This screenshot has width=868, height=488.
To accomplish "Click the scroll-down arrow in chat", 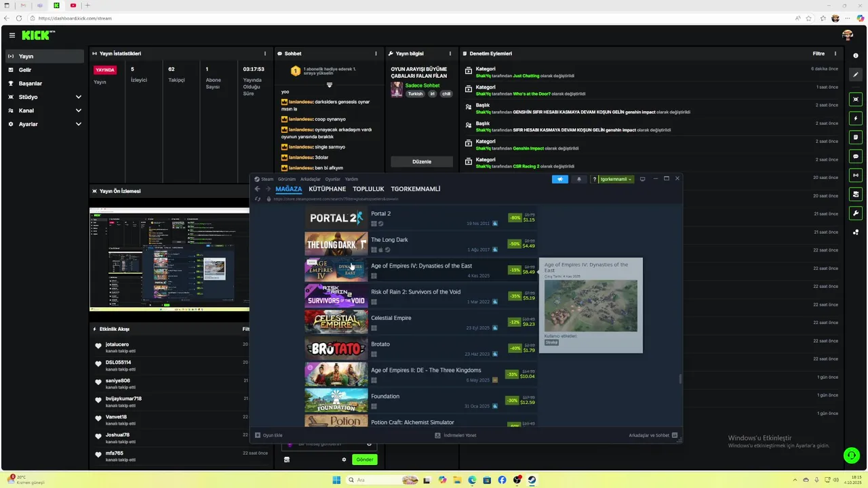I will (x=330, y=85).
